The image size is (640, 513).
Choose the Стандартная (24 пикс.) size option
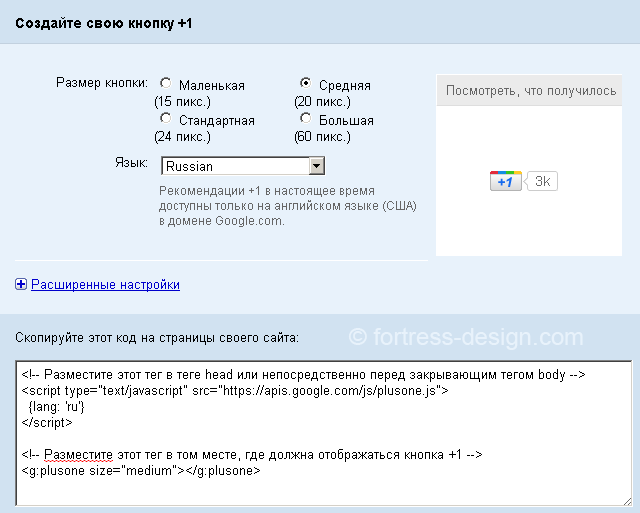click(x=166, y=118)
